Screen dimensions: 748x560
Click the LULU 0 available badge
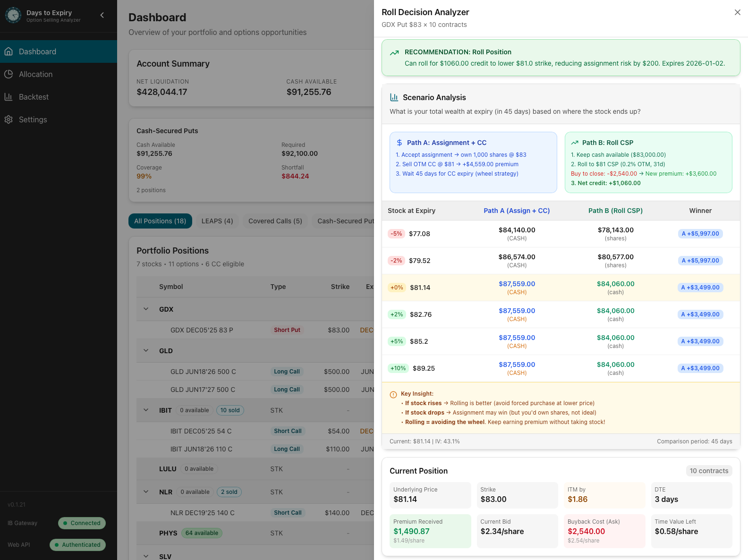coord(199,469)
